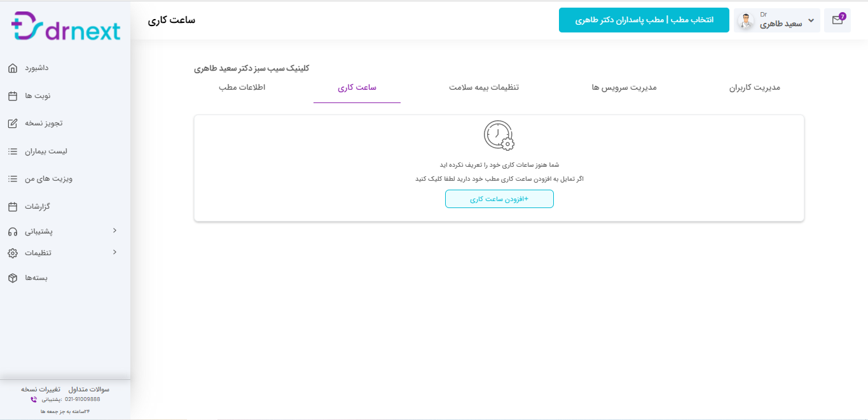Viewport: 868px width, 420px height.
Task: Click the drnext logo
Action: pyautogui.click(x=65, y=27)
